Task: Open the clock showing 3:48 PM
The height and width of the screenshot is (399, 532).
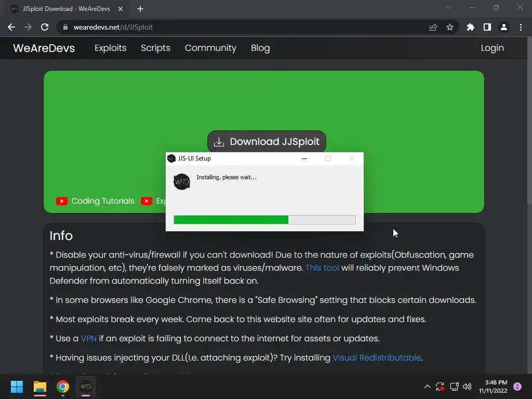Action: click(493, 387)
